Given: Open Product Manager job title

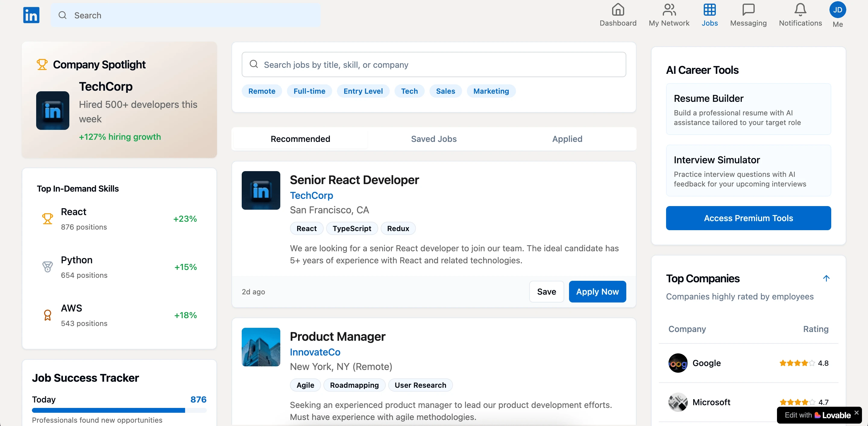Looking at the screenshot, I should (337, 337).
